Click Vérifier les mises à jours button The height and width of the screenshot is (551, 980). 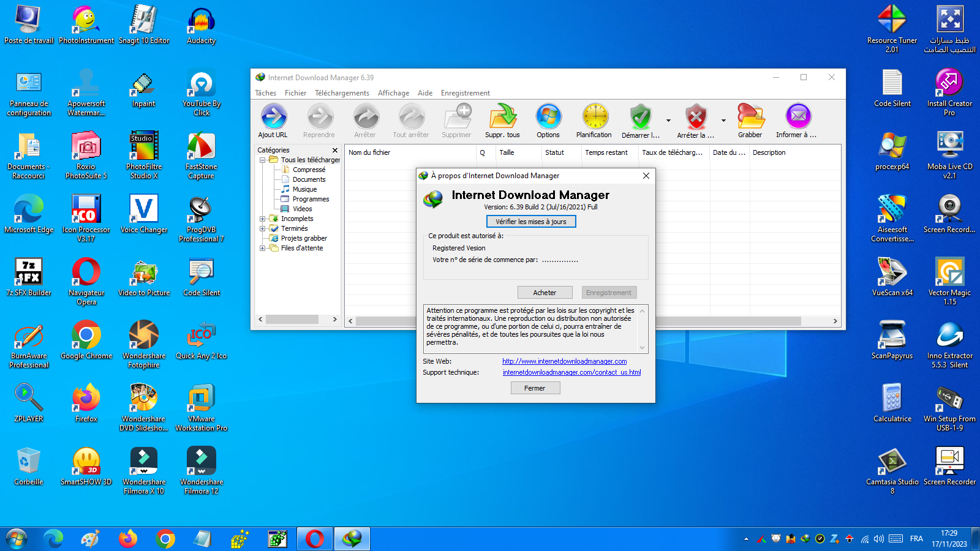pyautogui.click(x=531, y=222)
